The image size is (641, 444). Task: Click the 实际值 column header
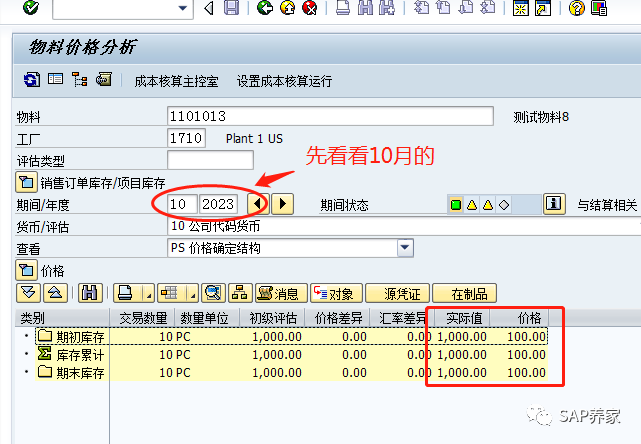click(463, 318)
